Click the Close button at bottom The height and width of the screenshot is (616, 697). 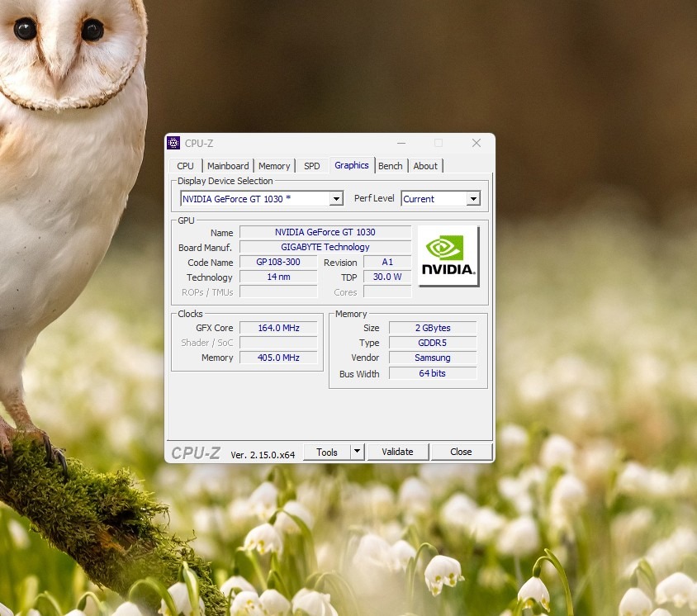click(x=461, y=452)
